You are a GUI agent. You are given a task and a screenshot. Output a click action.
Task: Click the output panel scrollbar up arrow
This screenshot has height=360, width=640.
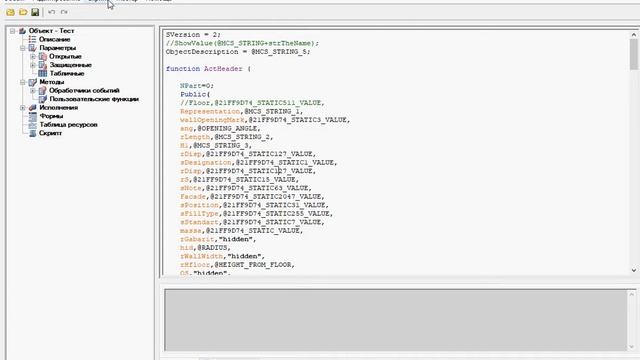pos(632,294)
